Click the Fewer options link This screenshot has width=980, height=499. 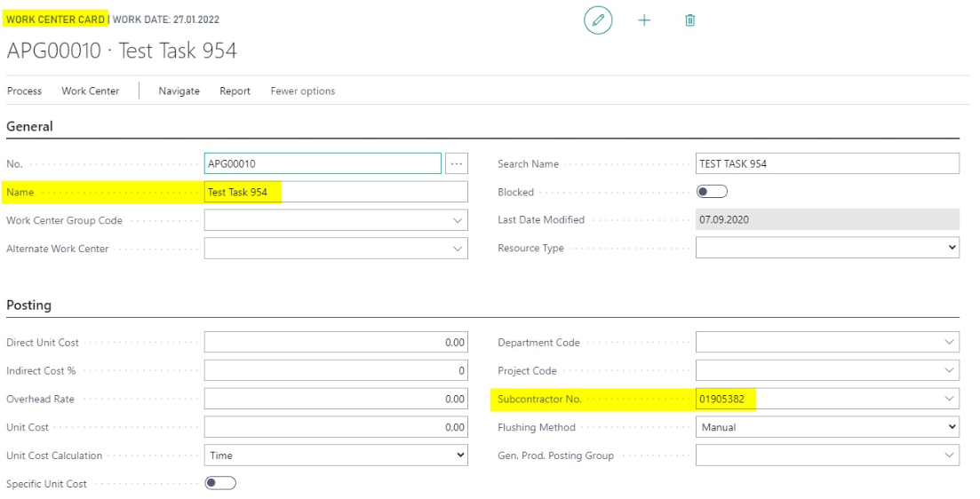(302, 91)
